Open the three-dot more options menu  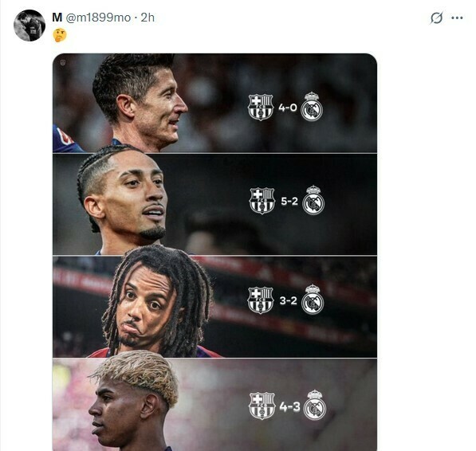coord(457,18)
